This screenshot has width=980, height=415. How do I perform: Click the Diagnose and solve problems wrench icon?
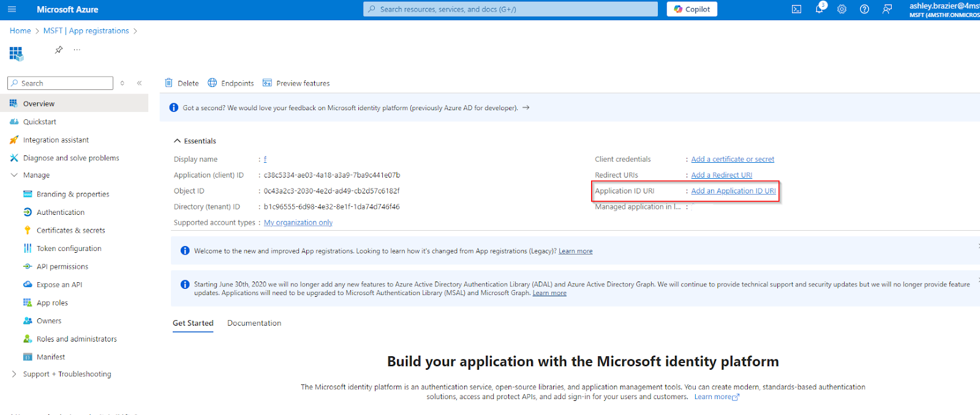[14, 158]
